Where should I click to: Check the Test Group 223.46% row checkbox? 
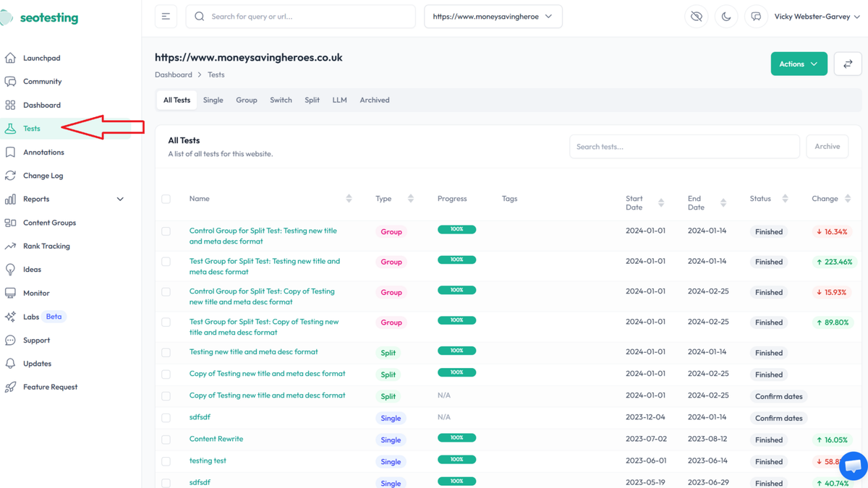[166, 262]
